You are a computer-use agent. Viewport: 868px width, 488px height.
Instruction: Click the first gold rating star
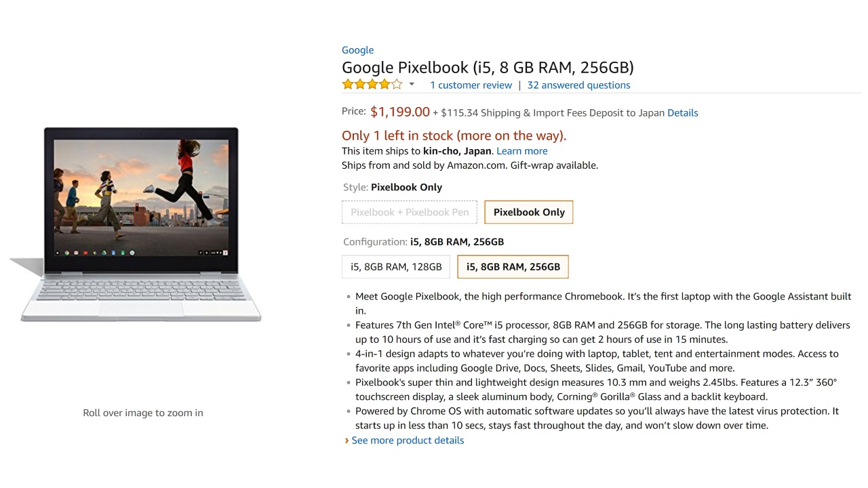click(348, 85)
